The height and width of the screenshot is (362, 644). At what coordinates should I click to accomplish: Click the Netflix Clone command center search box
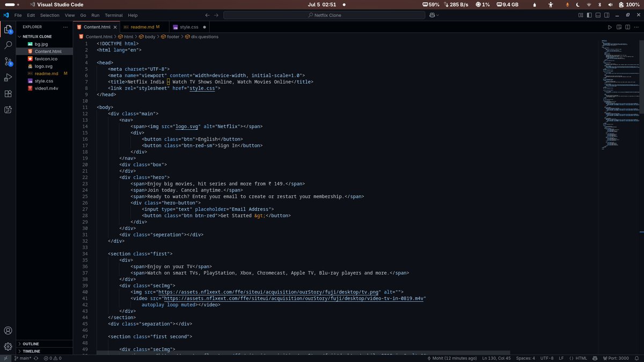point(324,15)
